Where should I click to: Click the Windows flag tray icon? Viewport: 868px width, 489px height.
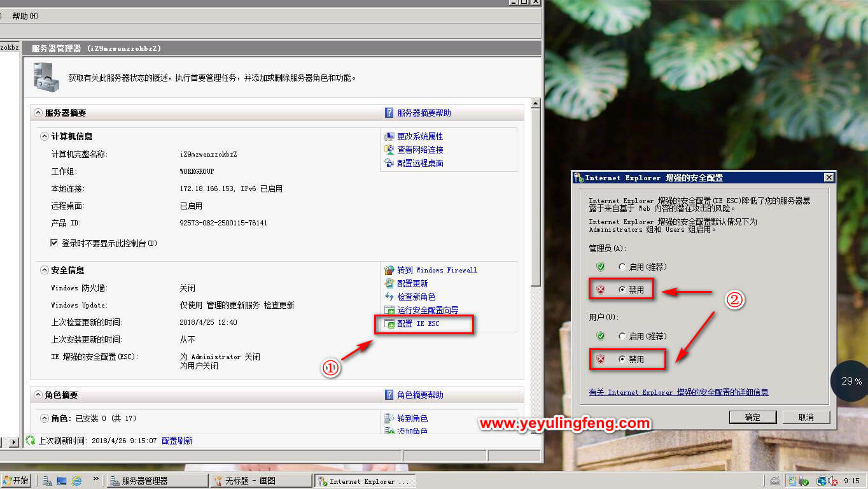[x=792, y=481]
